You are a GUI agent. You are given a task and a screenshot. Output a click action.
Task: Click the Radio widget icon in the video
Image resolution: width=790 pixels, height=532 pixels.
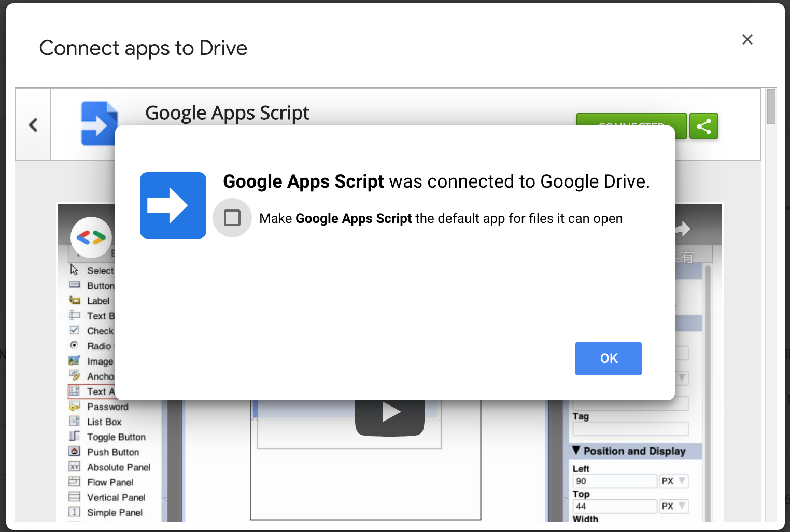(75, 345)
